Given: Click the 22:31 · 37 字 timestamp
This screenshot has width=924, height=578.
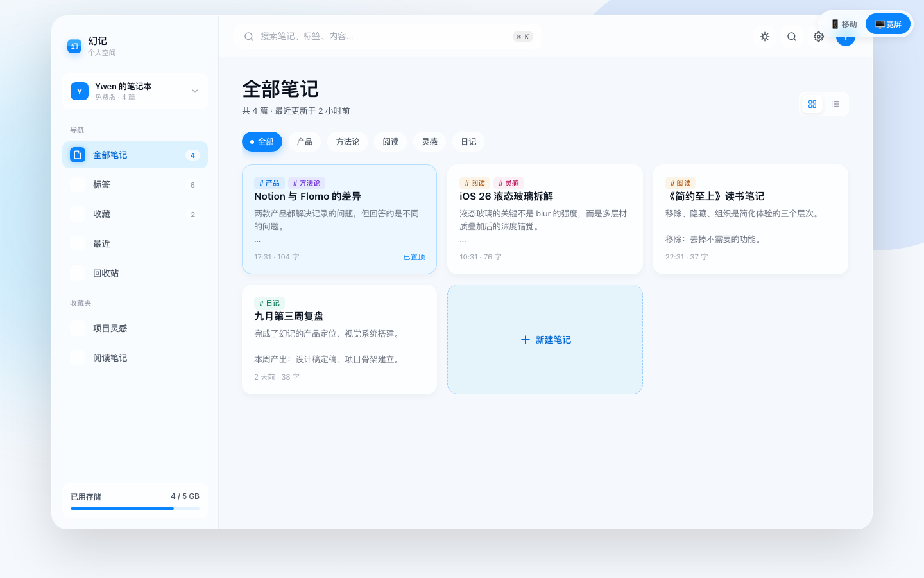Looking at the screenshot, I should coord(687,257).
